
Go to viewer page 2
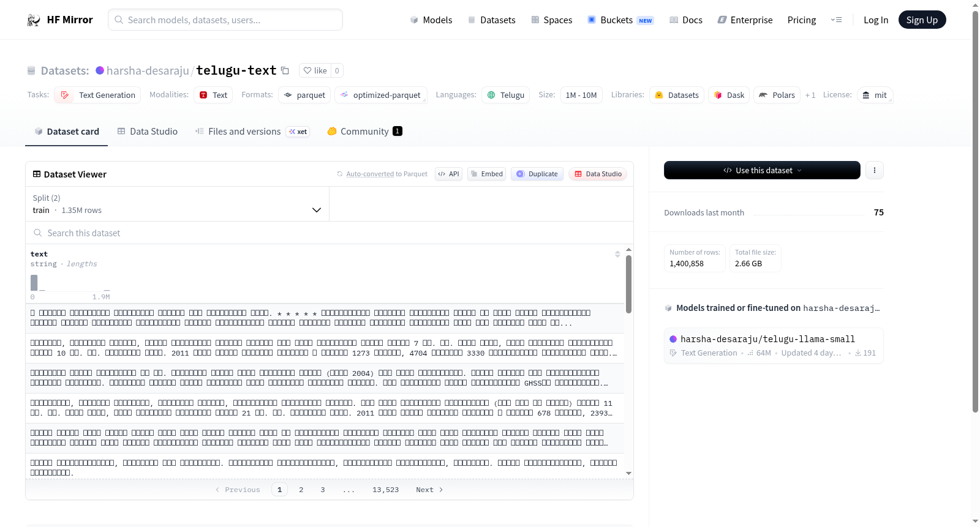tap(301, 490)
